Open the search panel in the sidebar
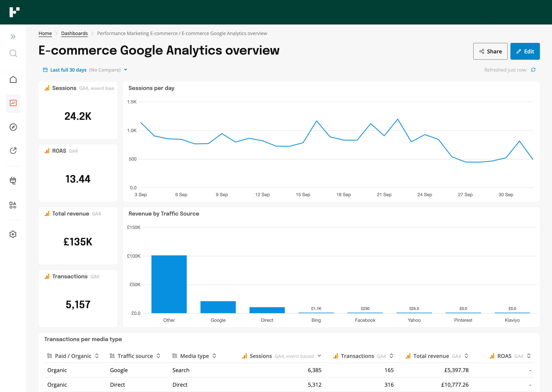Viewport: 552px width, 392px height. click(13, 53)
